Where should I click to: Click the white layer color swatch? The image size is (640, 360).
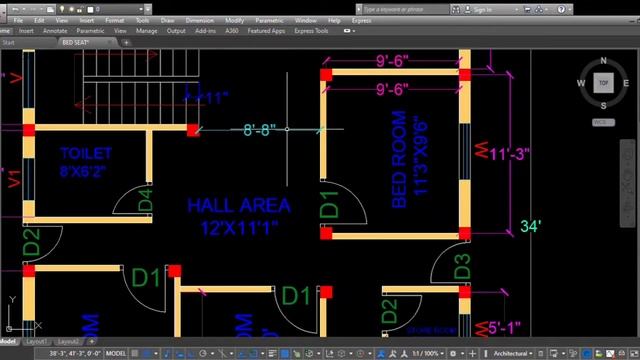click(x=91, y=9)
